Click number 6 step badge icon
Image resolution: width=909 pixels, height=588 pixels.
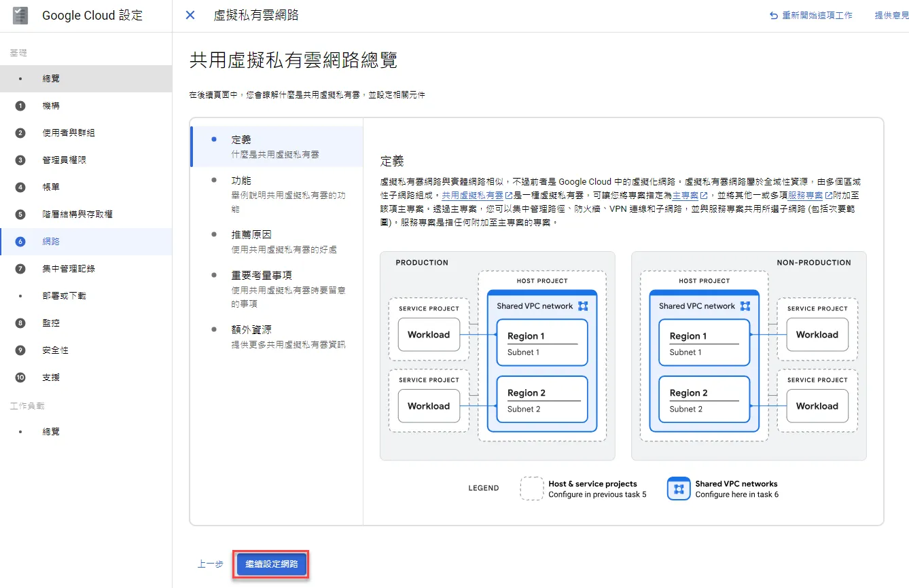tap(20, 242)
